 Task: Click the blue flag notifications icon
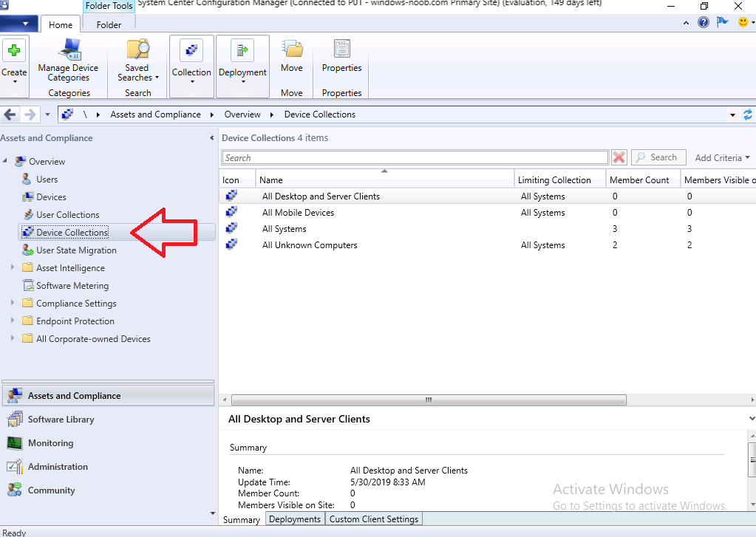722,22
